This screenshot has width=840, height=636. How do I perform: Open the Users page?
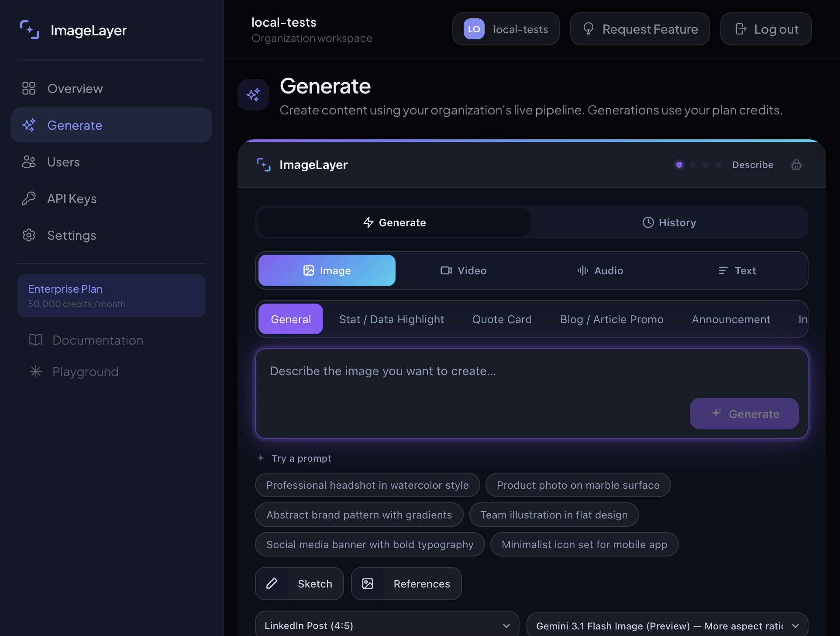(x=111, y=162)
